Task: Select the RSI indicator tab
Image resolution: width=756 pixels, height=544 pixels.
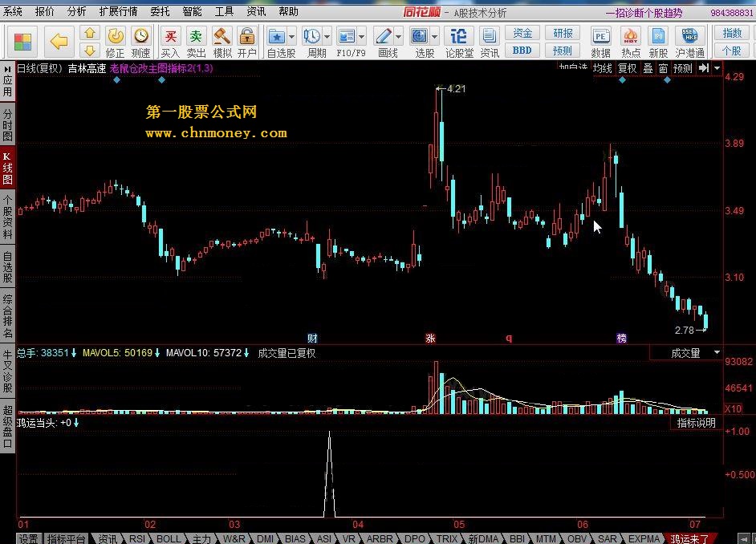Action: point(137,538)
